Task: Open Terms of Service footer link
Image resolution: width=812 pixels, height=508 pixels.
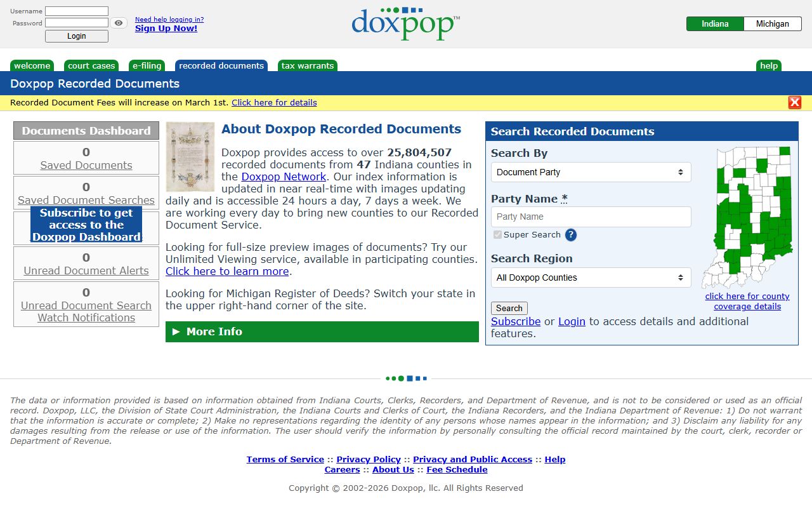Action: [x=285, y=460]
